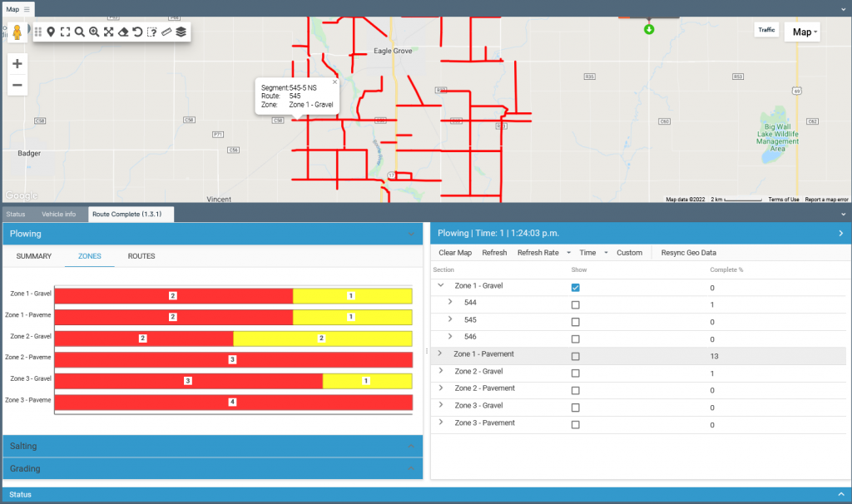Select the zoom magnifier tool

78,32
